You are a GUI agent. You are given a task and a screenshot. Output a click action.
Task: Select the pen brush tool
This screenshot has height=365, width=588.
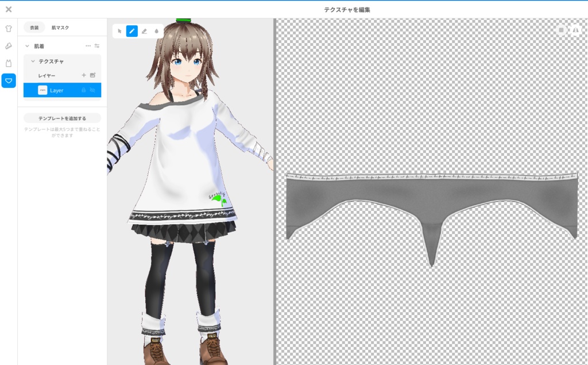click(131, 31)
